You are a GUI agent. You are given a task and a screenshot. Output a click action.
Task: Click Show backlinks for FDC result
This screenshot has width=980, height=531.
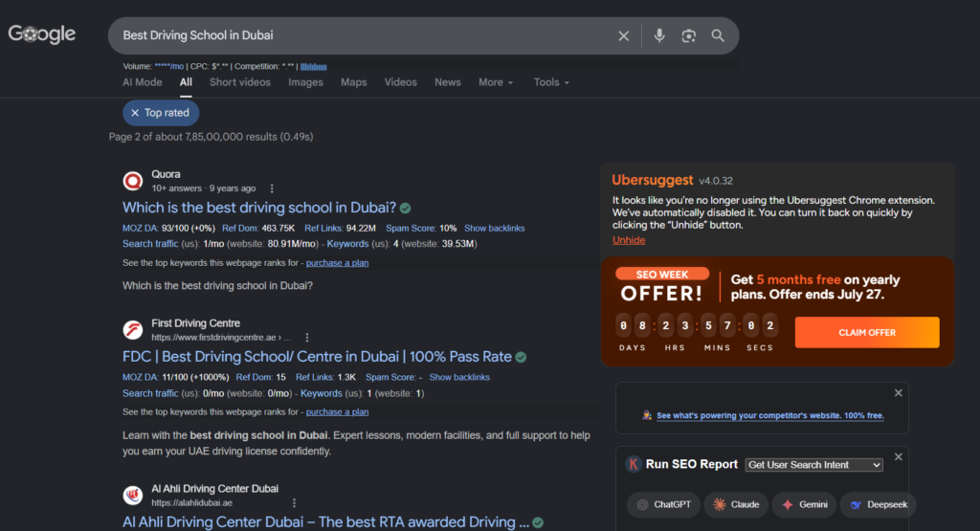point(459,377)
